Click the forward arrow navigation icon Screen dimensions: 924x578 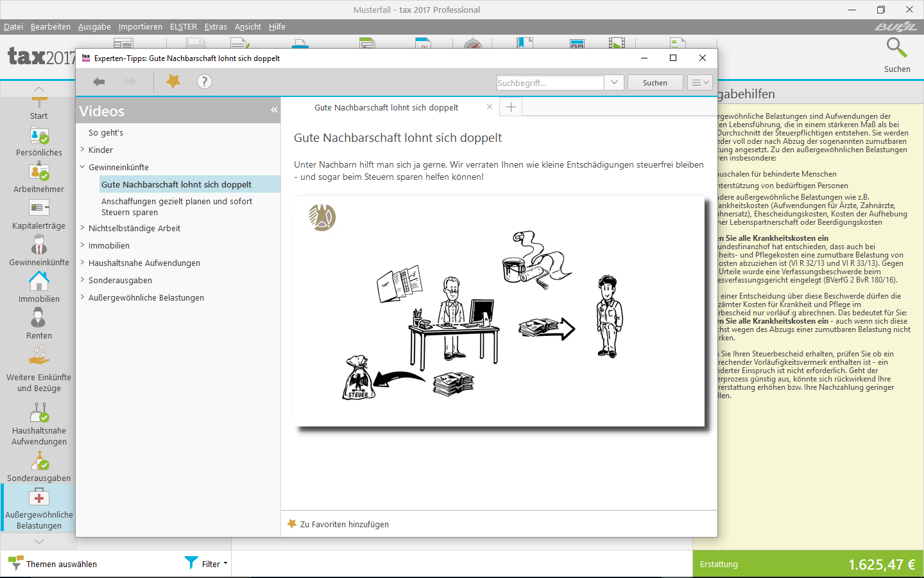click(130, 82)
